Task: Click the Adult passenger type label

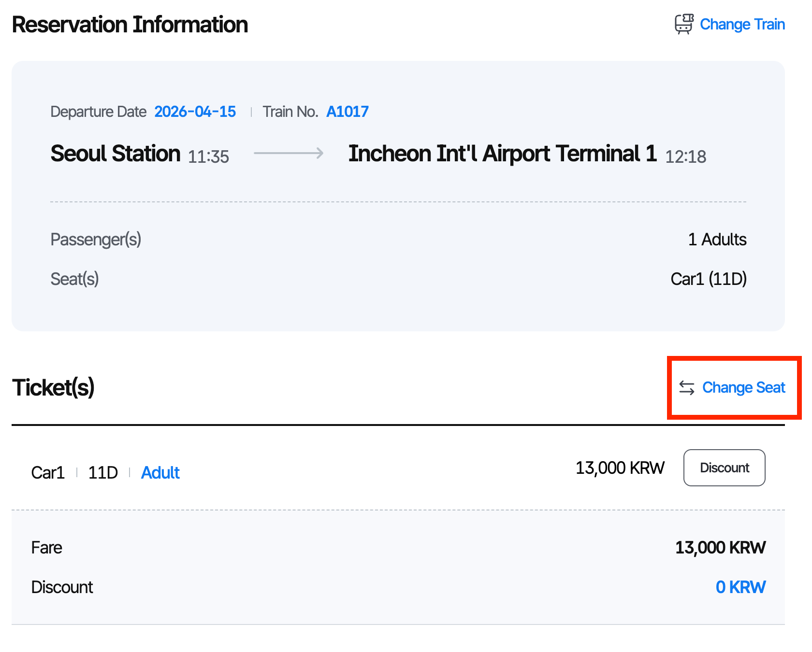Action: [x=160, y=472]
